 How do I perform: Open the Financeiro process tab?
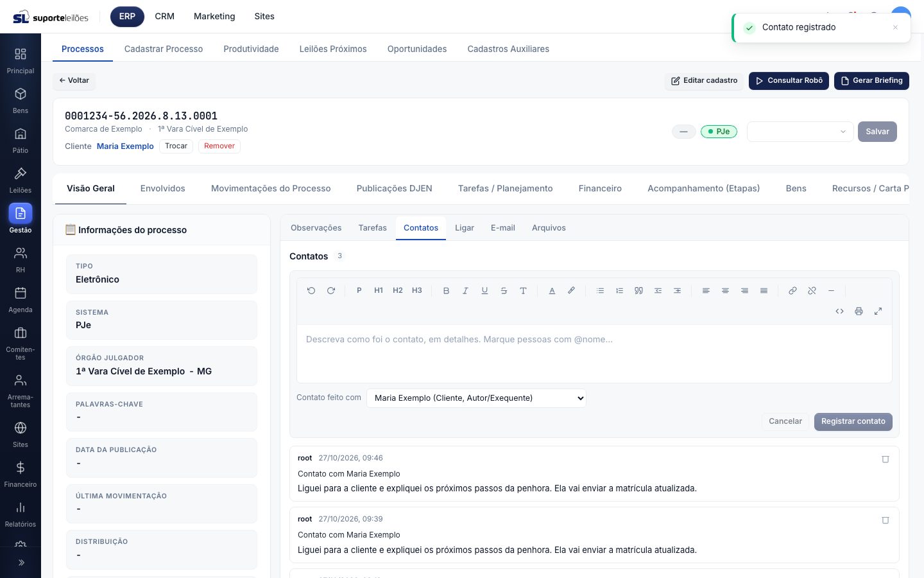click(600, 188)
